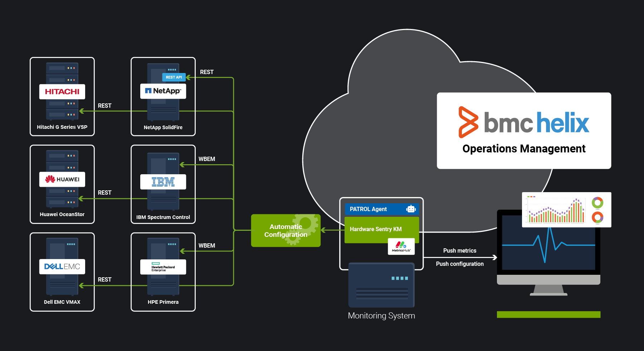Click the Huawei OceanStor server icon
The width and height of the screenshot is (644, 351).
click(x=62, y=179)
